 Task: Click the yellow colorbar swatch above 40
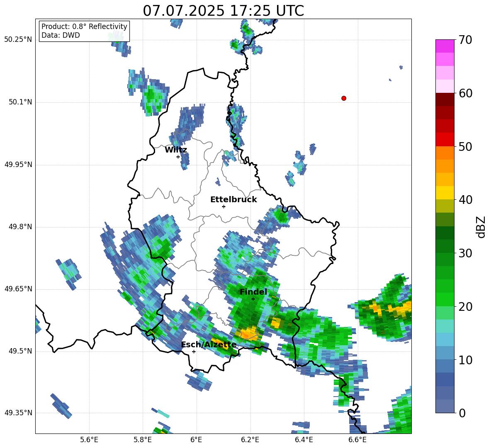pyautogui.click(x=445, y=193)
